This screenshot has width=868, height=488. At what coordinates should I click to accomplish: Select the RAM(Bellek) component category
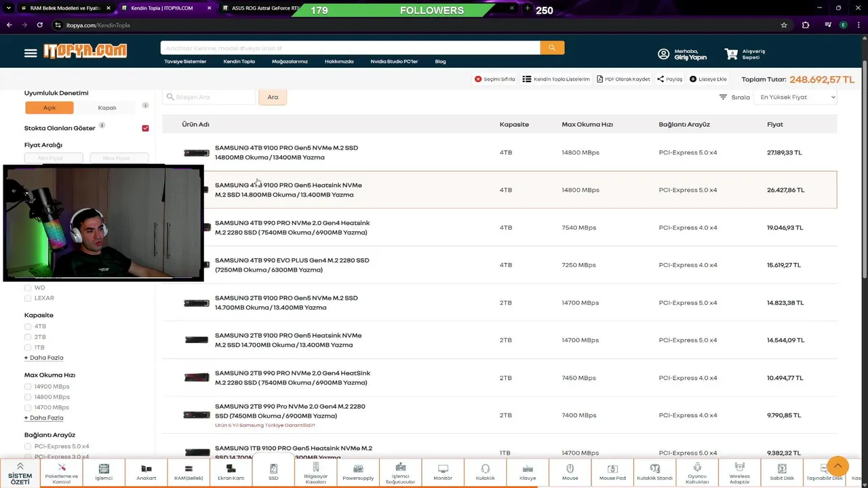click(189, 473)
